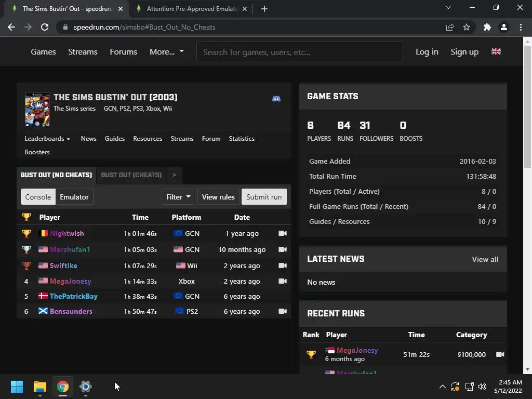Open the game's News section
Image resolution: width=532 pixels, height=399 pixels.
point(88,138)
